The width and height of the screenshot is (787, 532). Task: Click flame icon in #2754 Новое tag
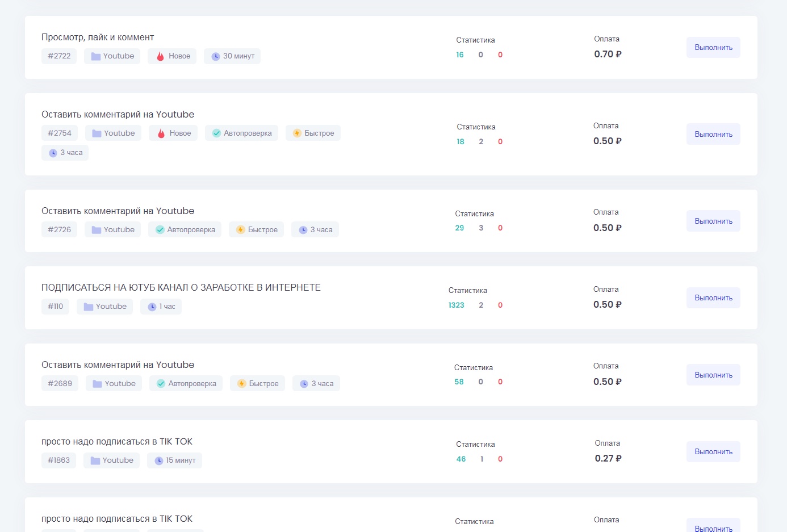[x=161, y=133]
